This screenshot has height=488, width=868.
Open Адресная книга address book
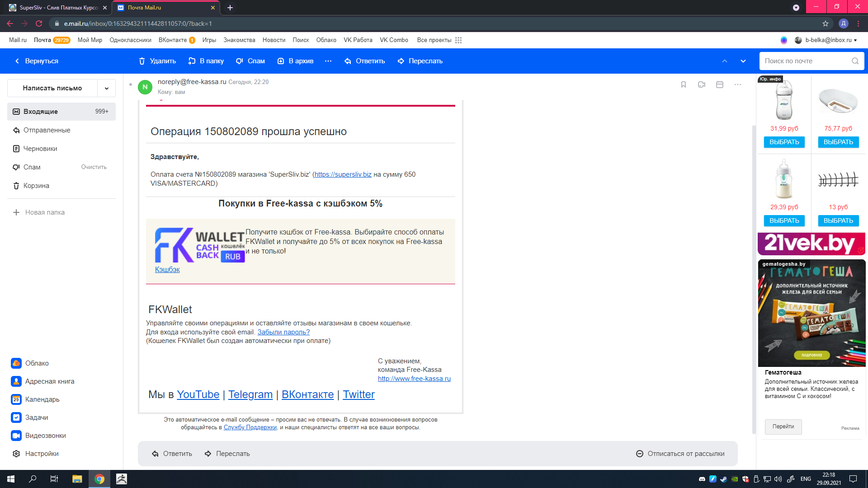tap(43, 381)
